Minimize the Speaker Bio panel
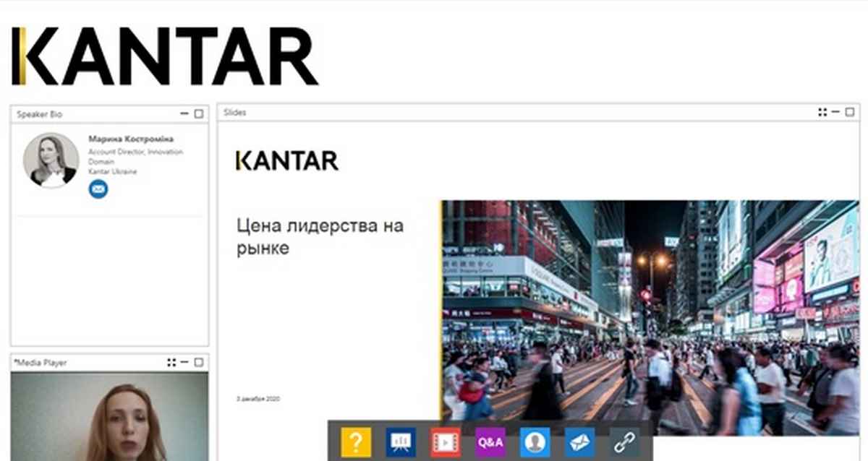Screen dimensions: 868x461 [184, 114]
